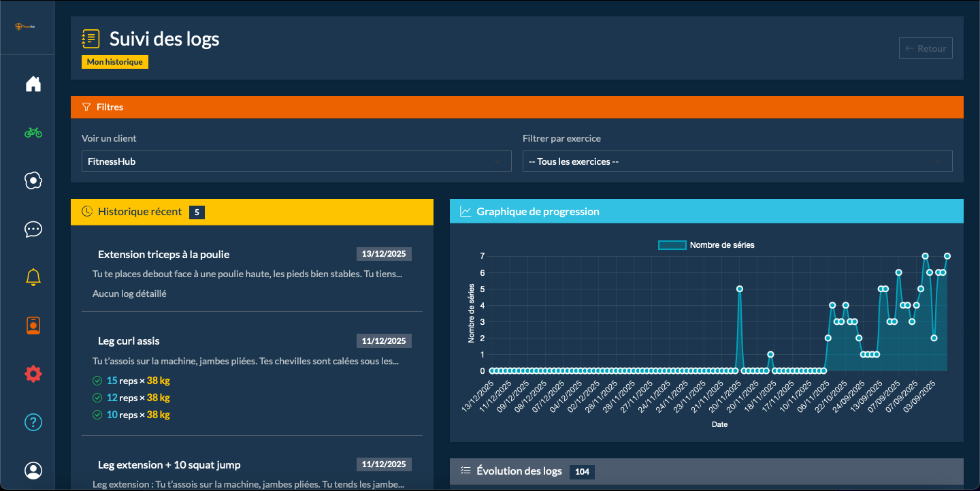The image size is (980, 491).
Task: Open the Leg curl assis entry
Action: point(129,340)
